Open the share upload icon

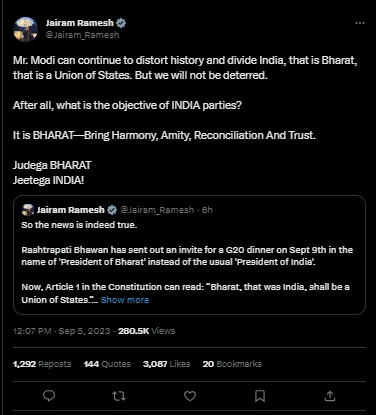(330, 396)
